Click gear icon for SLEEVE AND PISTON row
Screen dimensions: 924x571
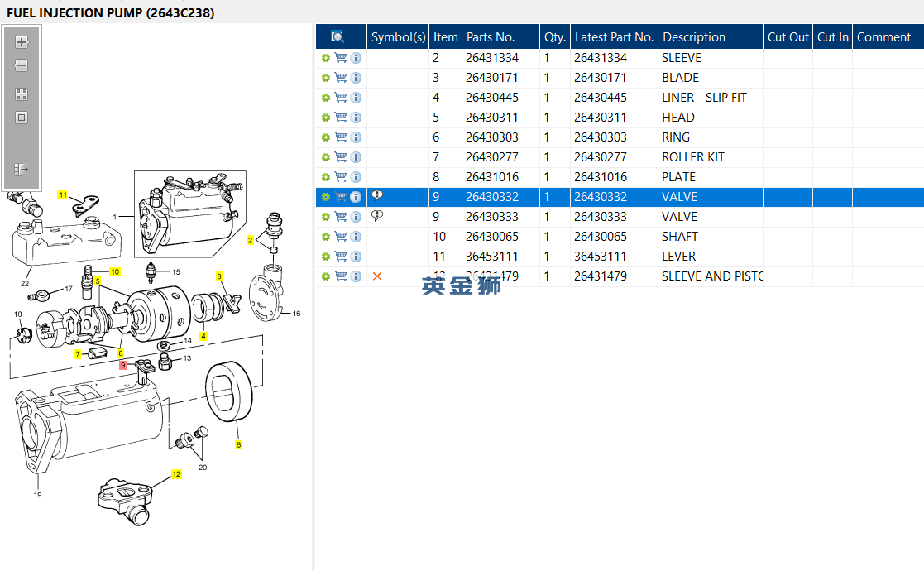coord(326,276)
